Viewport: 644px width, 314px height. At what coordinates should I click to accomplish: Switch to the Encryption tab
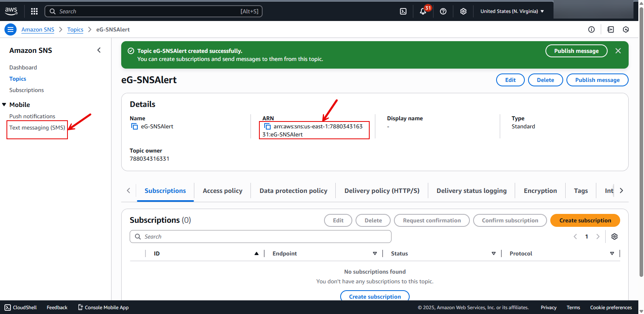[540, 190]
